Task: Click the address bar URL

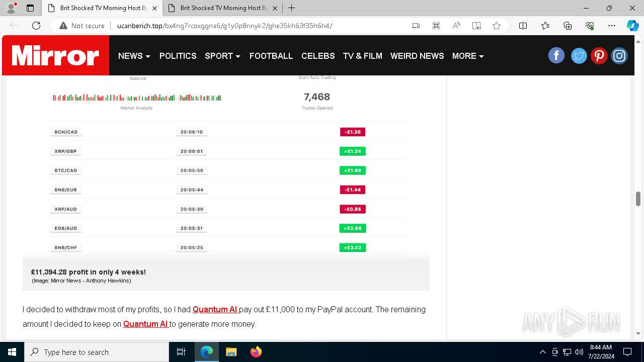Action: tap(224, 26)
